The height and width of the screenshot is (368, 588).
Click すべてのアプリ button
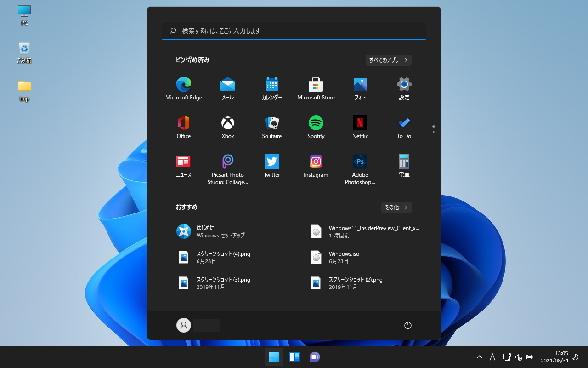pyautogui.click(x=389, y=60)
